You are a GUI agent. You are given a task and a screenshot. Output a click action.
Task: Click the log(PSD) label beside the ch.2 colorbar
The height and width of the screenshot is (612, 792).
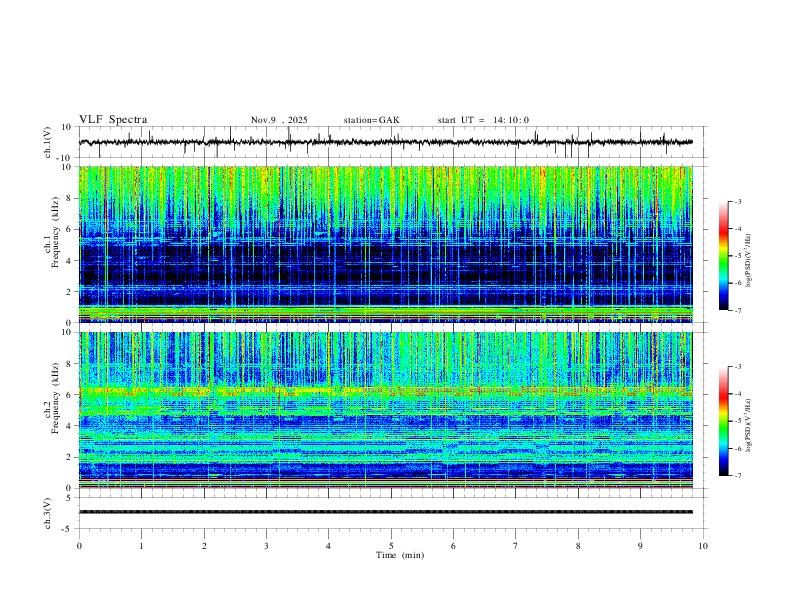tap(748, 426)
